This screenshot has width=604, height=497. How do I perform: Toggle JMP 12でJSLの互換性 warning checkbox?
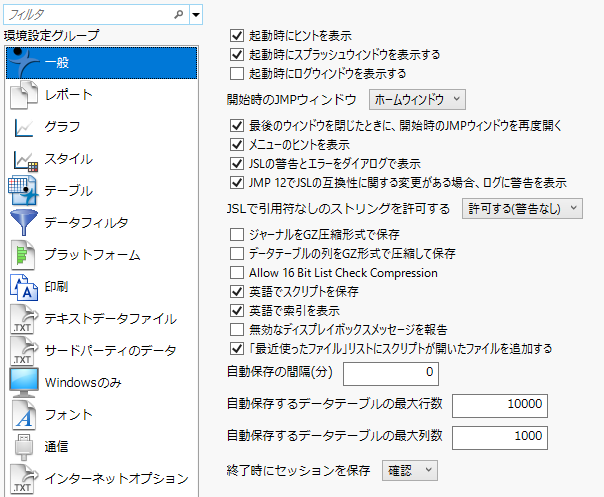click(237, 182)
